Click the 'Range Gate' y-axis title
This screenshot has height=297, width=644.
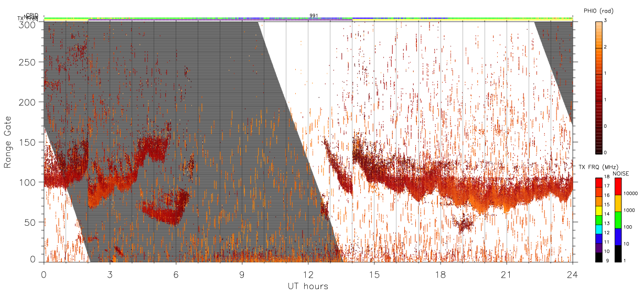(8, 141)
